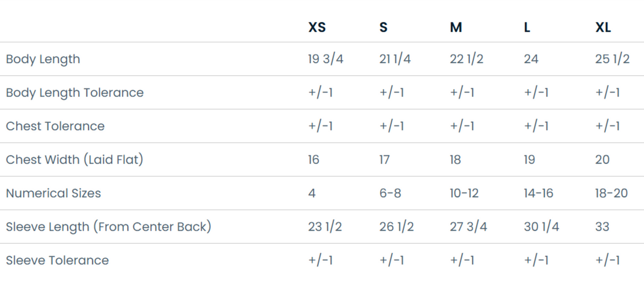Select the 30 1/4 sleeve length cell
This screenshot has width=644, height=283.
[x=541, y=227]
